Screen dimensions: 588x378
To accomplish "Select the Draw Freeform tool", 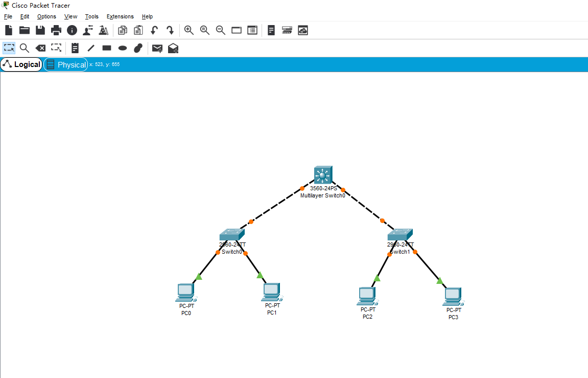I will tap(138, 48).
